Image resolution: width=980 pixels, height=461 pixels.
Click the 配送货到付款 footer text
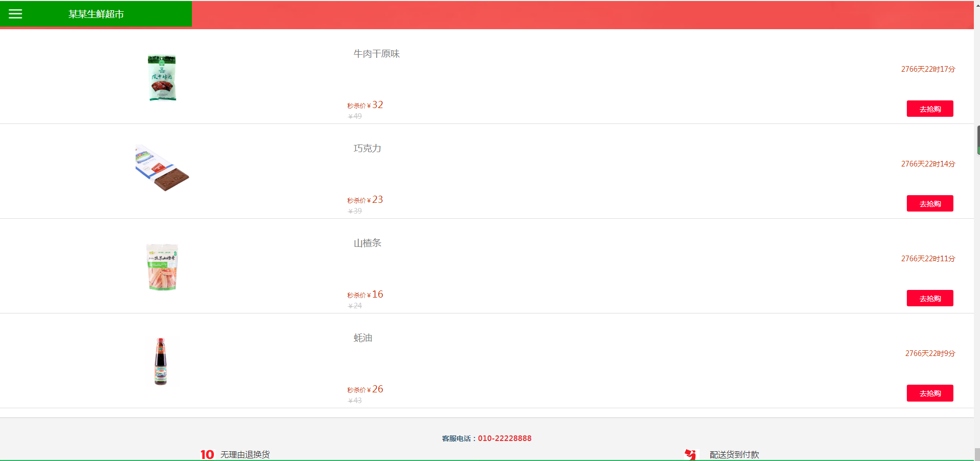[734, 454]
